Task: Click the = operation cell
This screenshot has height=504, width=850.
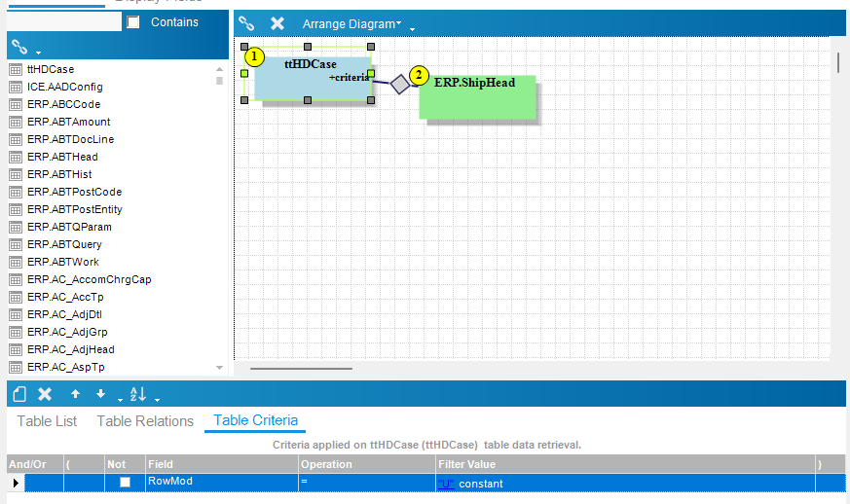Action: [x=367, y=482]
